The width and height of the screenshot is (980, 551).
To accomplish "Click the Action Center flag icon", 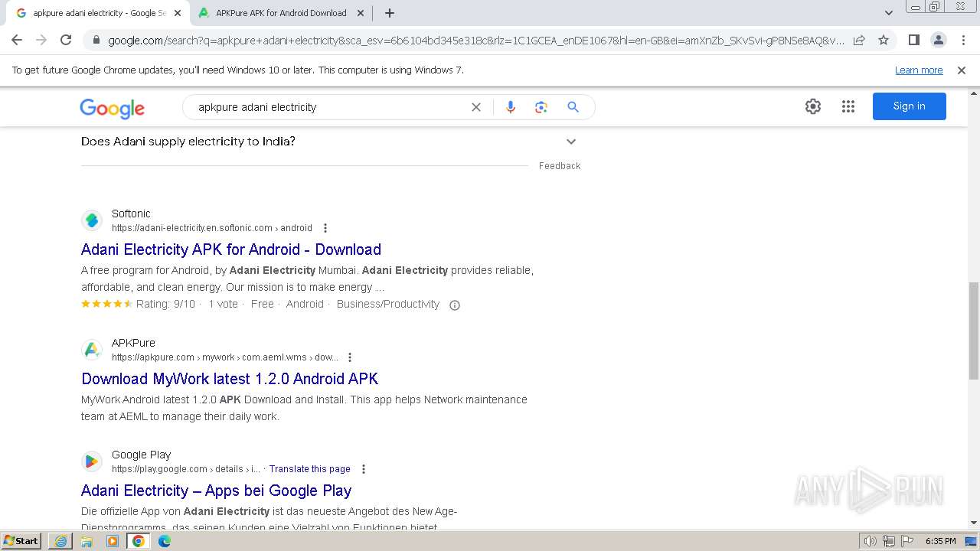I will coord(906,541).
